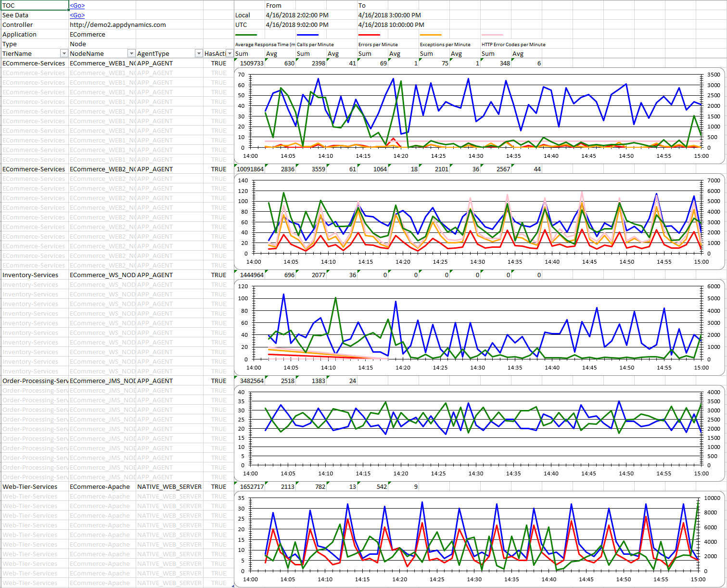Select the ECommerce application name cell

[x=88, y=35]
